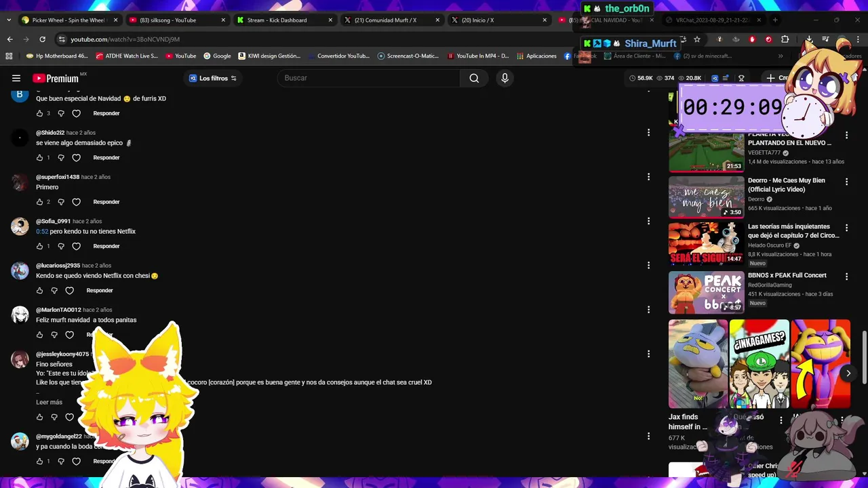Open media controls icon in browser toolbar
The width and height of the screenshot is (868, 488).
(825, 39)
